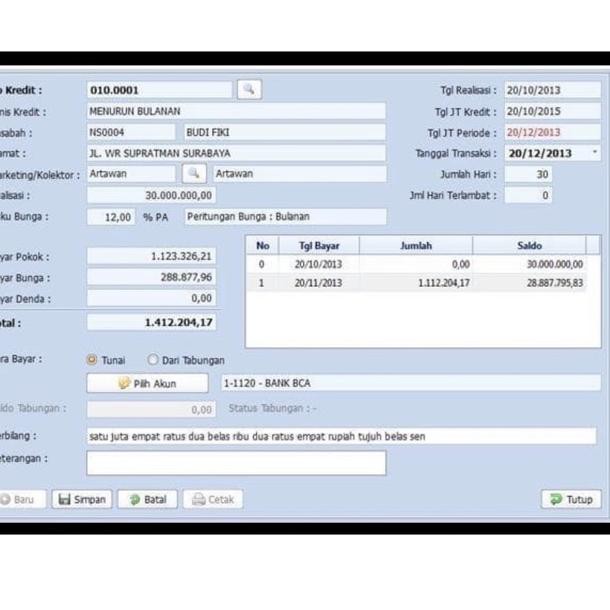Click the 1-1120 - BANK BCA account field
The height and width of the screenshot is (610, 610).
411,383
